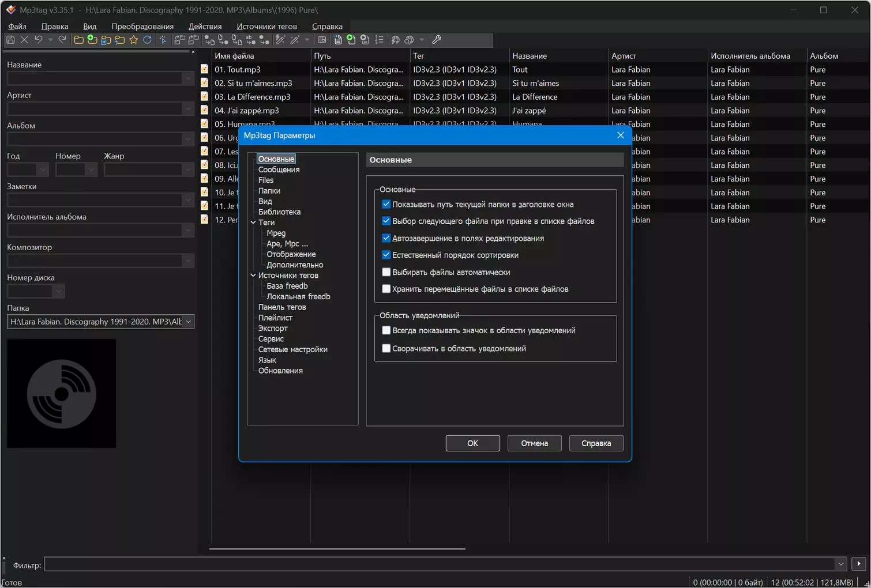This screenshot has height=588, width=871.
Task: Check 'Сворачивать в область уведомлений' option
Action: click(x=386, y=348)
